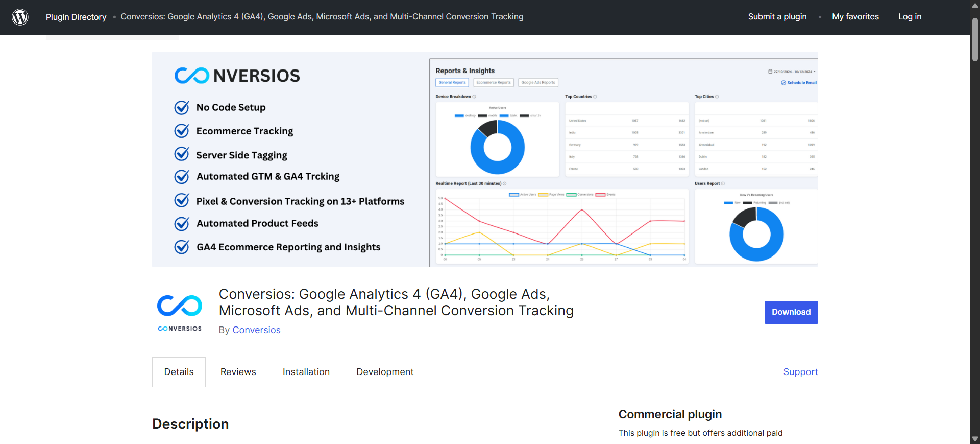Click the date range selector in banner
980x444 pixels.
click(792, 72)
